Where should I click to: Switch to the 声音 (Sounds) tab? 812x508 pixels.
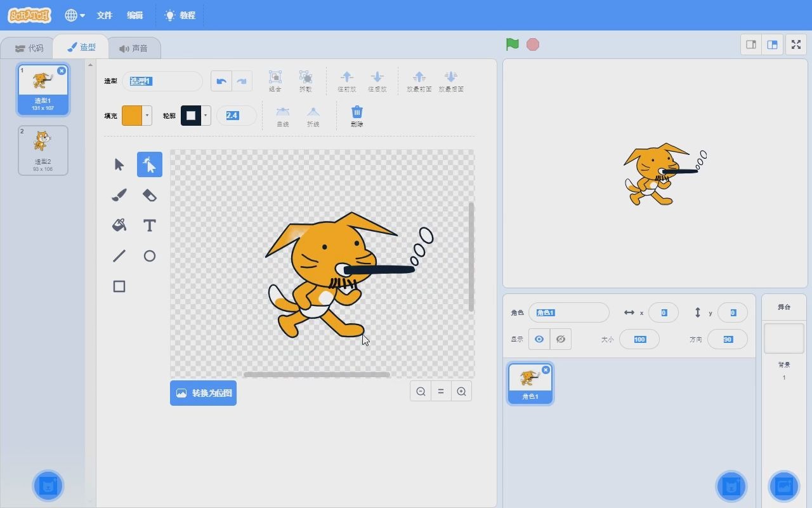[133, 48]
